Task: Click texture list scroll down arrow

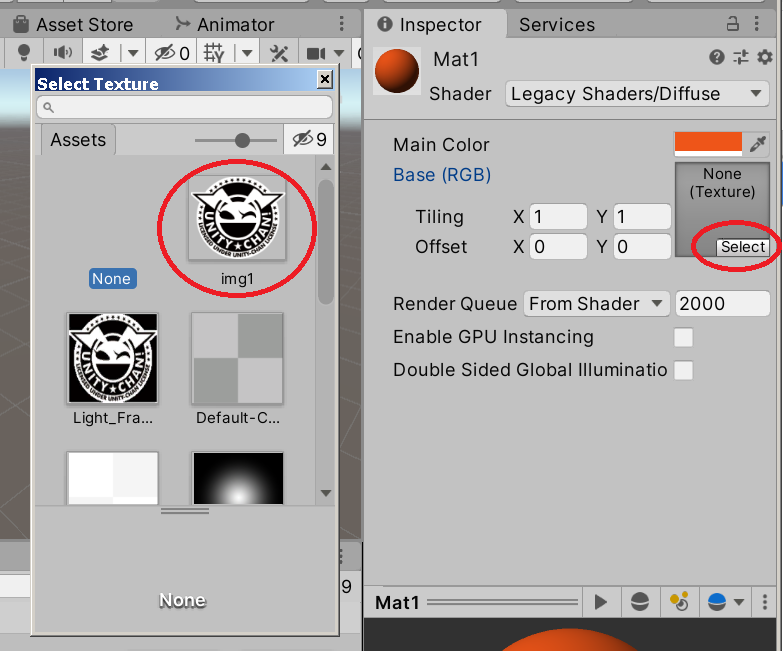Action: coord(326,493)
